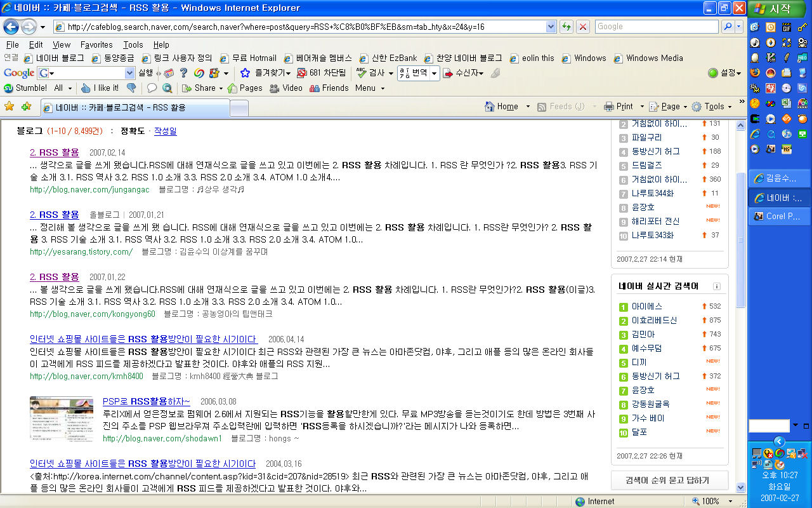This screenshot has width=812, height=508.
Task: Open the Favorites Center star icon
Action: pos(10,106)
